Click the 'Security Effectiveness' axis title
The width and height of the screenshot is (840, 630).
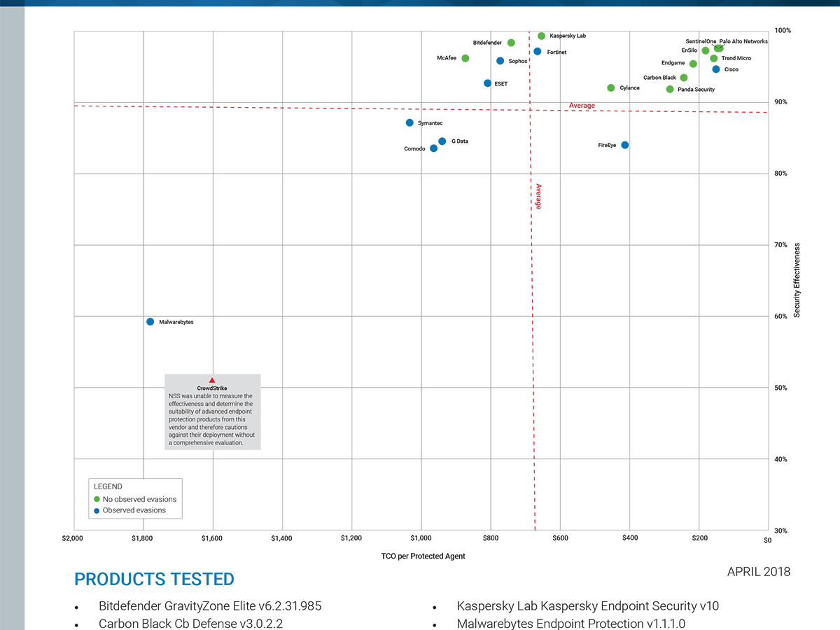(796, 280)
